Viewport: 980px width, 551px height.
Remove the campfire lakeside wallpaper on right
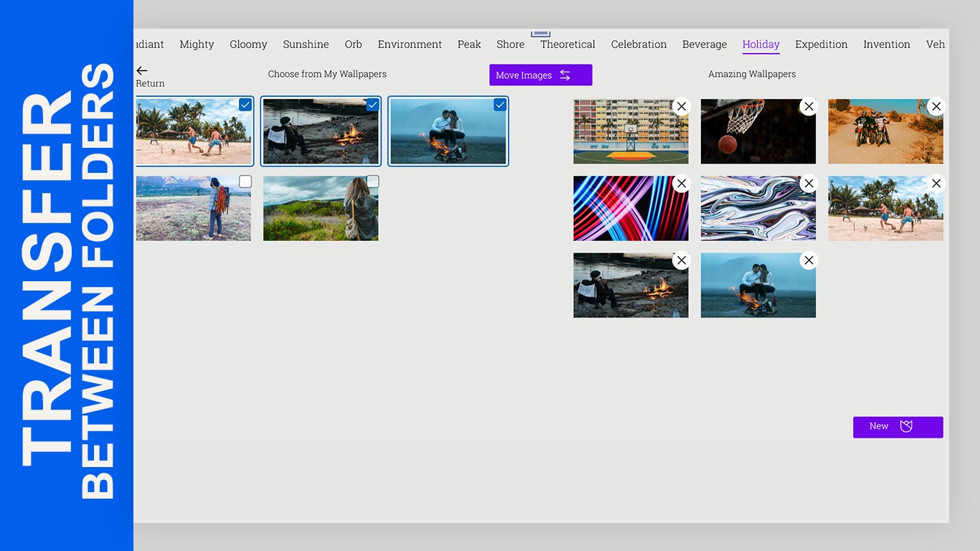click(x=682, y=260)
